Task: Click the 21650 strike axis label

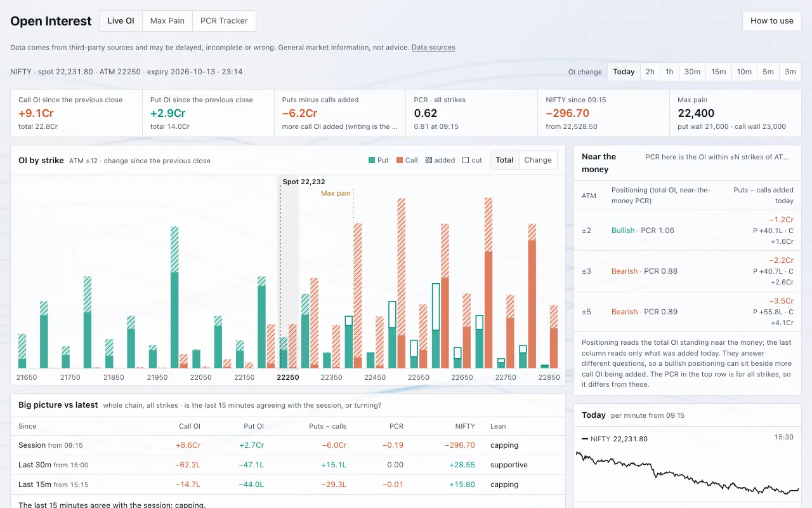Action: pos(27,377)
